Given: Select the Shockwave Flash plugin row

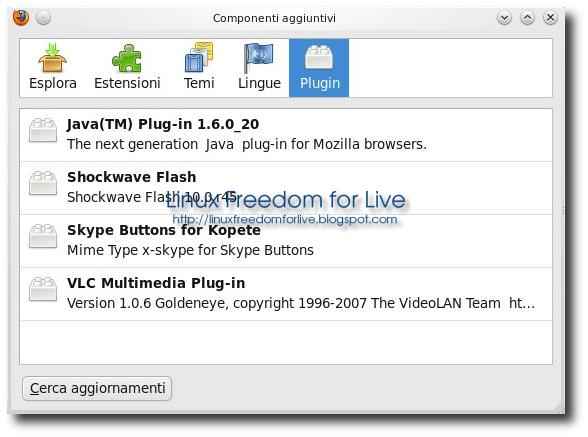Looking at the screenshot, I should [x=286, y=188].
